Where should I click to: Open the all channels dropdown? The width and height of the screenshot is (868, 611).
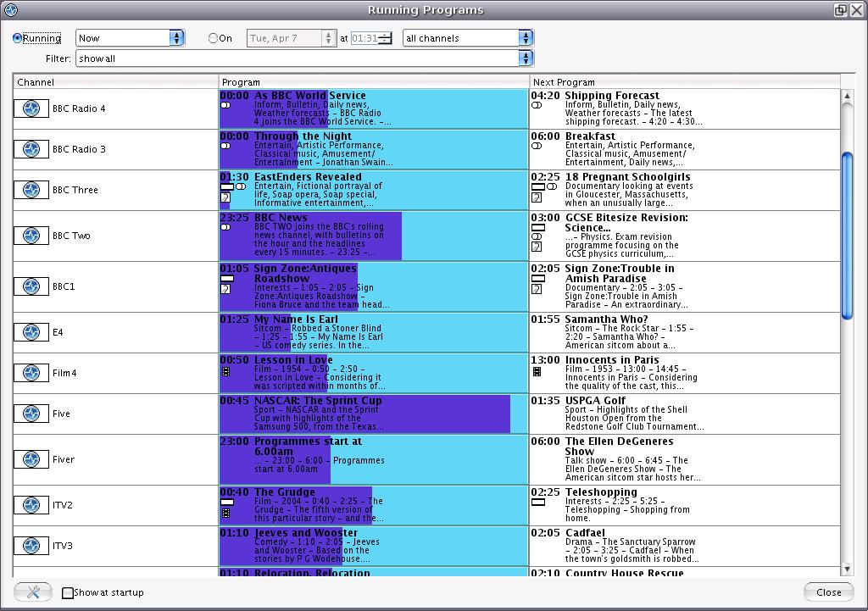click(468, 38)
